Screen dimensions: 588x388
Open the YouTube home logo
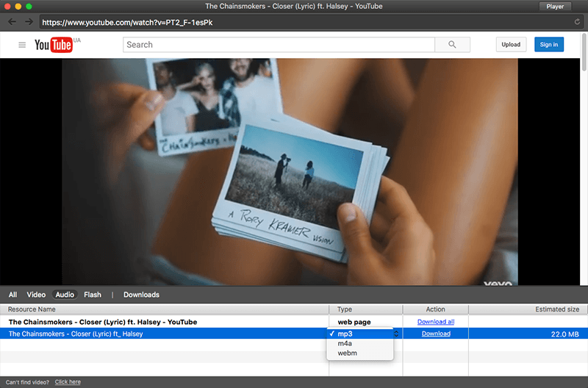[x=53, y=45]
